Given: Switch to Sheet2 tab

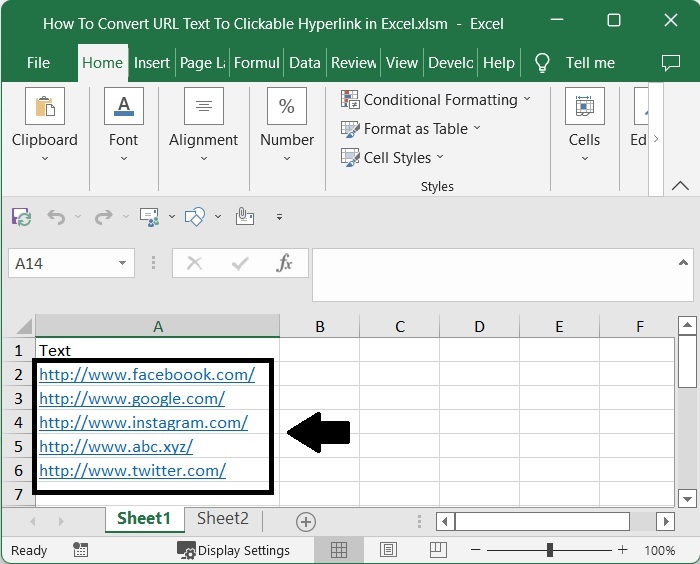Looking at the screenshot, I should (x=222, y=518).
